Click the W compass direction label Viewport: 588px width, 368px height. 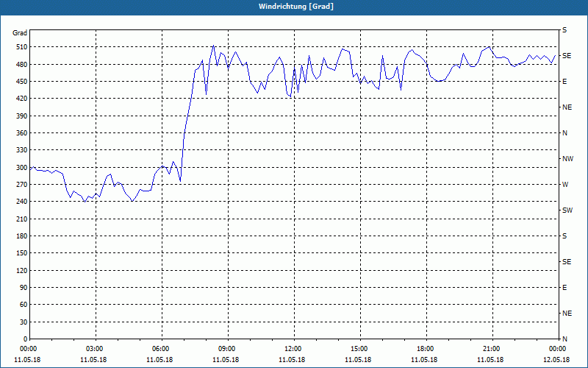pos(565,185)
